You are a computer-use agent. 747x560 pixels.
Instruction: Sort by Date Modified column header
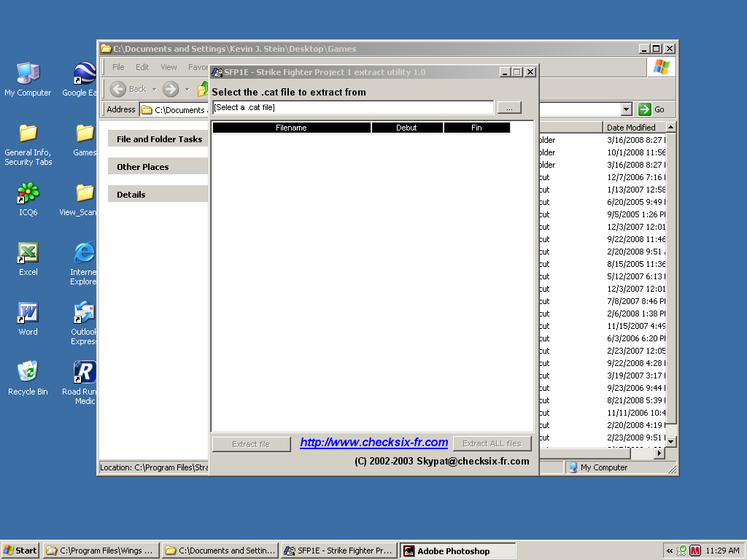tap(633, 127)
